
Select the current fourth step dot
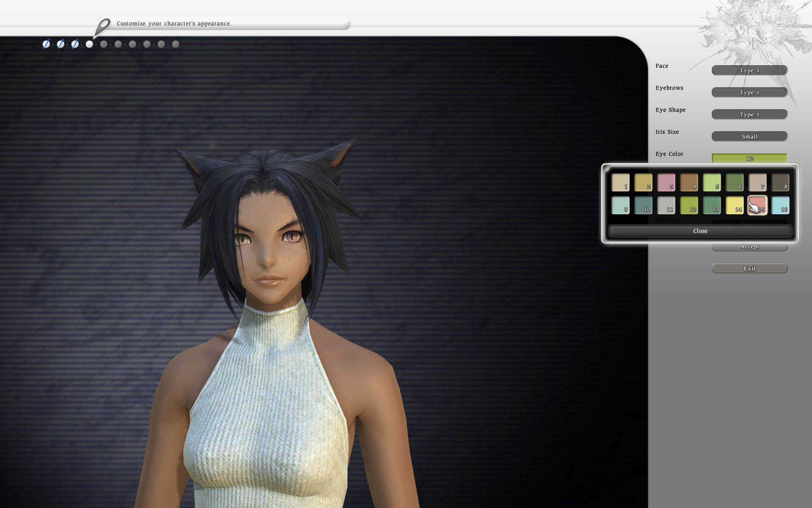pyautogui.click(x=89, y=44)
